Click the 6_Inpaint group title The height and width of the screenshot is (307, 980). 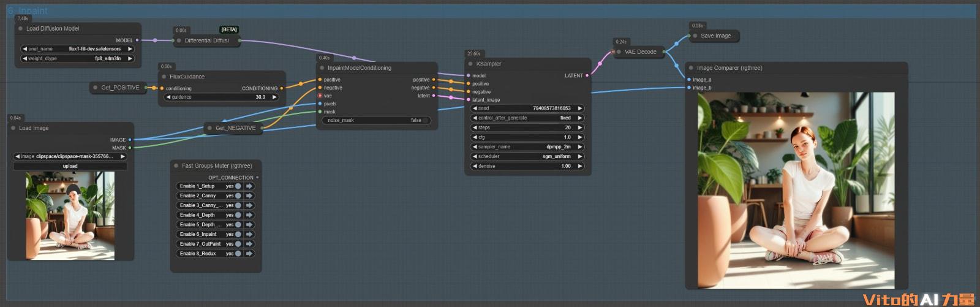point(28,10)
